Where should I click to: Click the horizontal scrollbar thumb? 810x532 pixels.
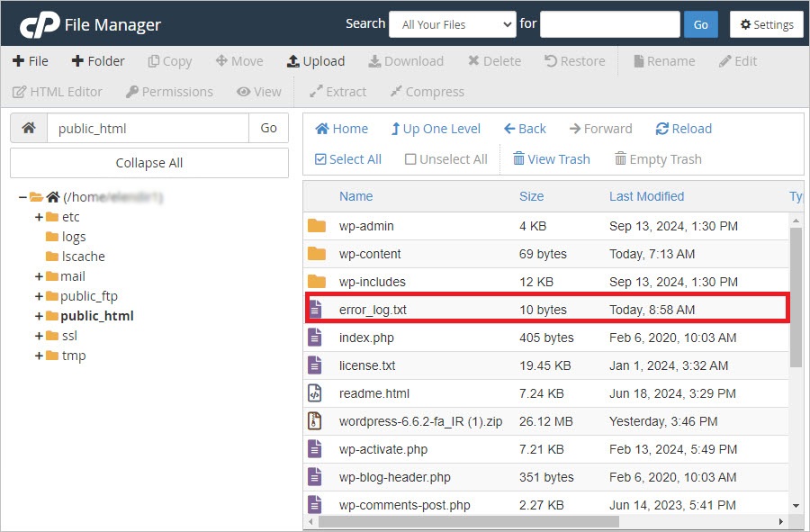coord(469,522)
